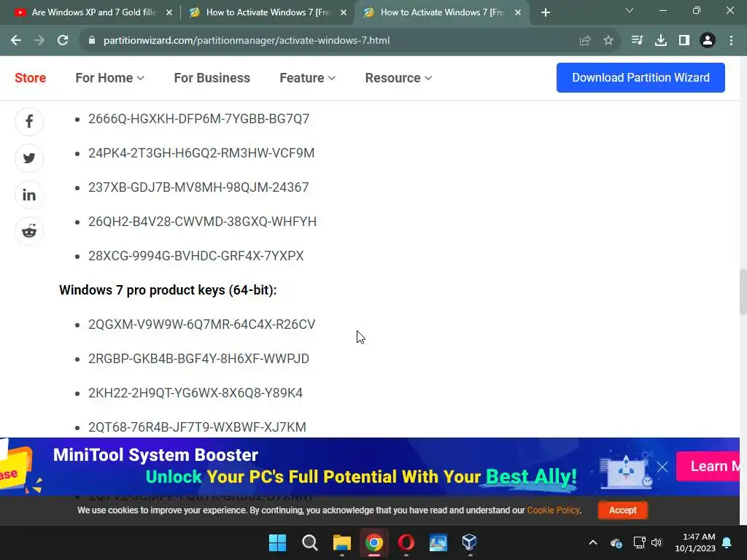Go forward one page
Screen dimensions: 747x560
(39, 41)
